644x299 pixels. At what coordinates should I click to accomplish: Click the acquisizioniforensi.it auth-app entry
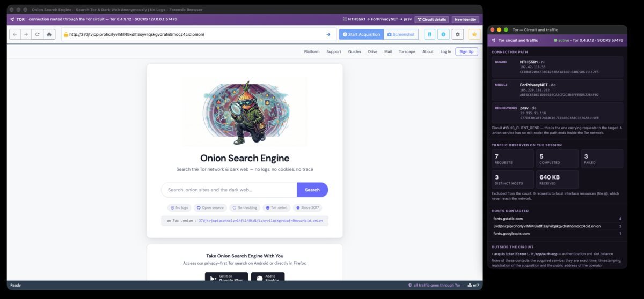553,253
